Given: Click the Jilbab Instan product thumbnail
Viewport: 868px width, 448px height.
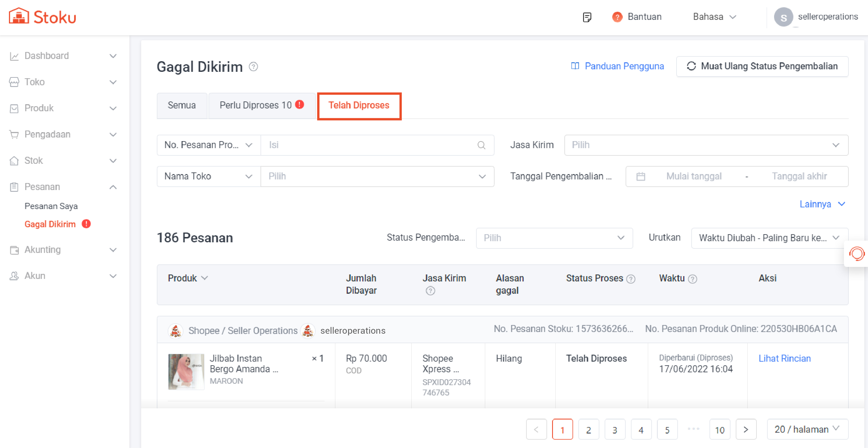Looking at the screenshot, I should click(186, 371).
